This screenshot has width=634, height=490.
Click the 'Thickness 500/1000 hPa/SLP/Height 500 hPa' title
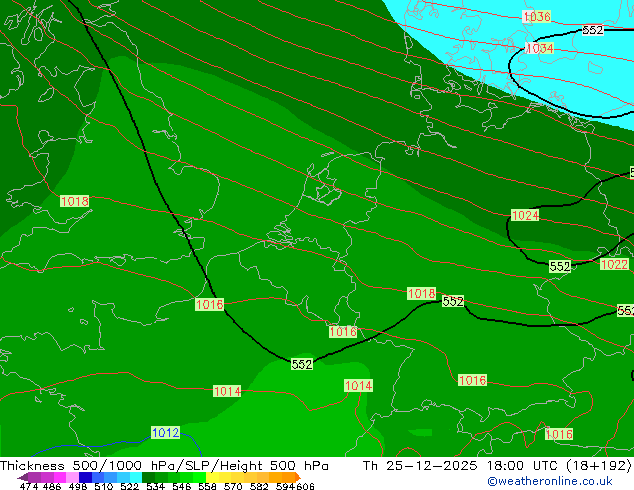click(x=164, y=465)
